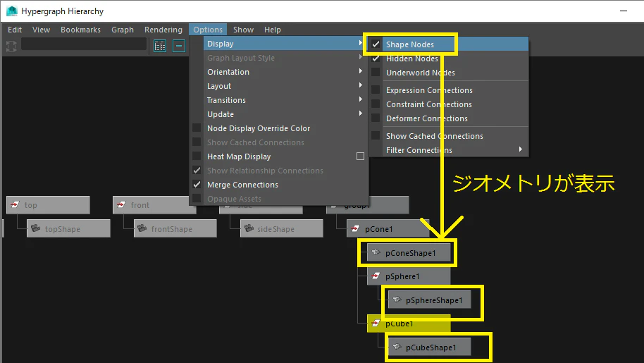644x363 pixels.
Task: Open the Help menu
Action: [x=272, y=30]
